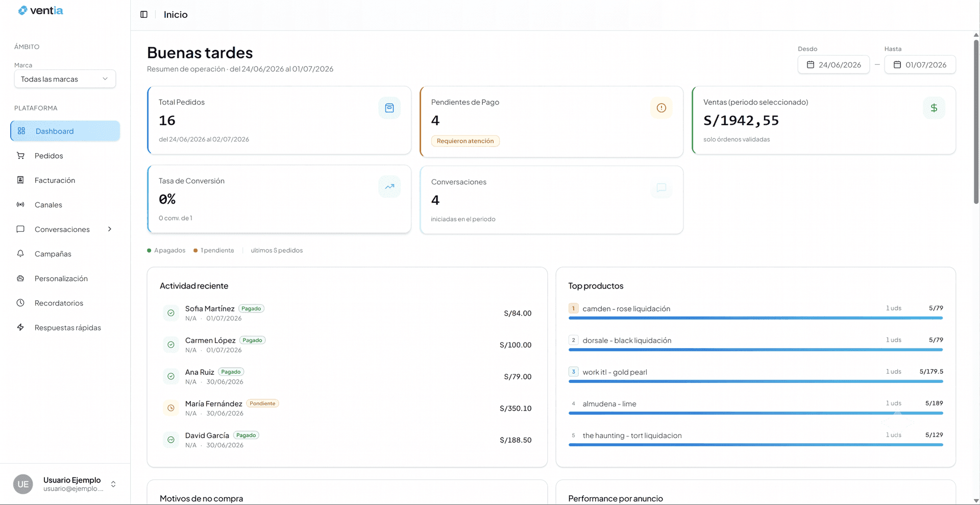Click David García Pagado badge
This screenshot has width=980, height=505.
point(246,435)
